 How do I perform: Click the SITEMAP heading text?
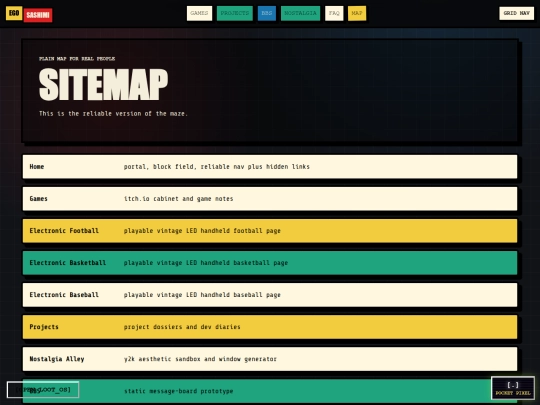(x=103, y=85)
